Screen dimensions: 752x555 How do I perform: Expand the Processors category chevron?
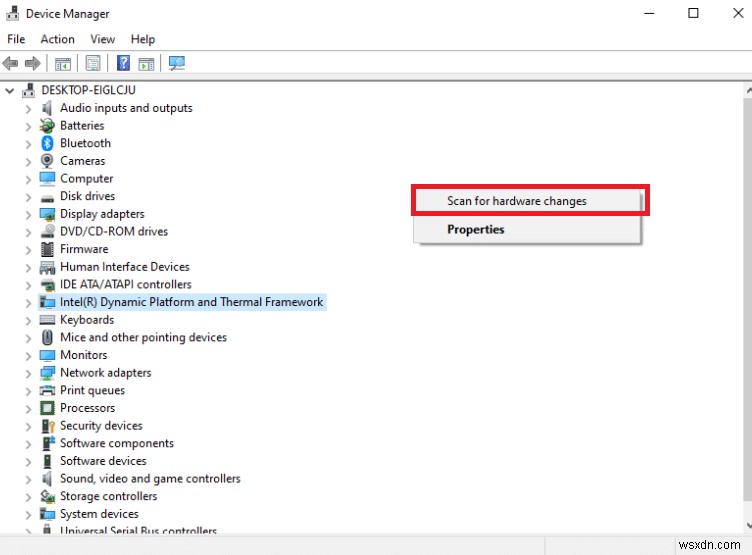pos(28,409)
